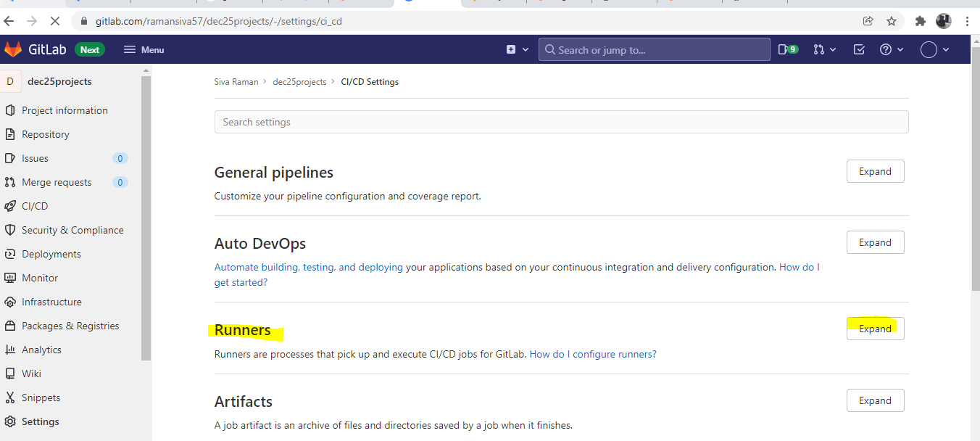Click the CI/CD rocket icon in sidebar
The height and width of the screenshot is (441, 980).
10,206
